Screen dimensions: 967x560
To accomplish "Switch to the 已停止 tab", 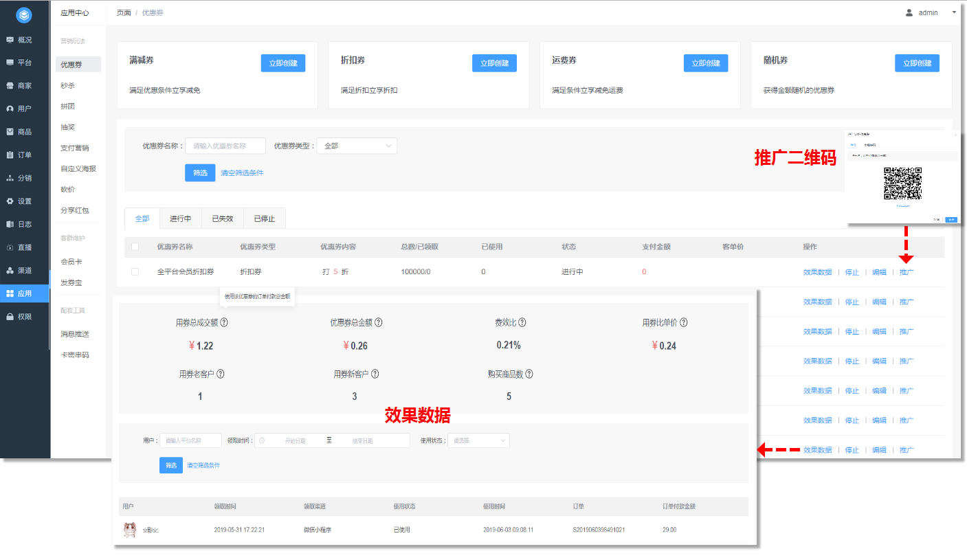I will (x=265, y=219).
